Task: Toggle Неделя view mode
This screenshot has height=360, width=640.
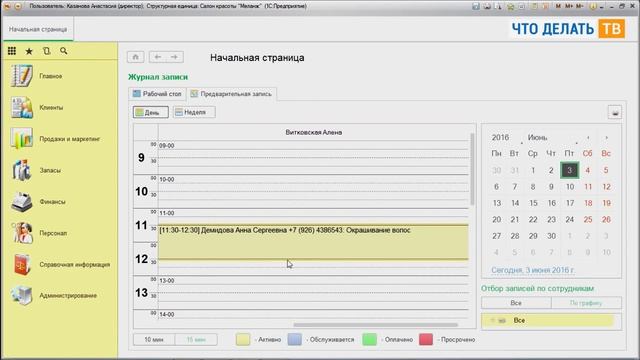Action: tap(194, 112)
